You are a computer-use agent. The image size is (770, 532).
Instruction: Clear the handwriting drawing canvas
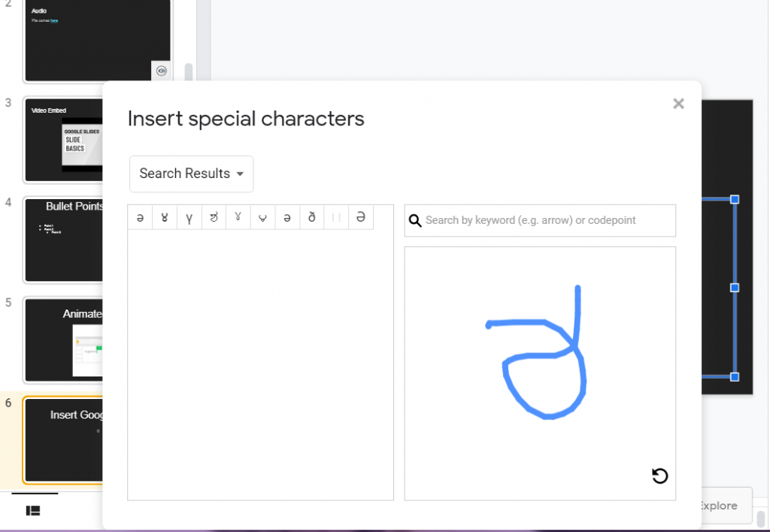659,476
